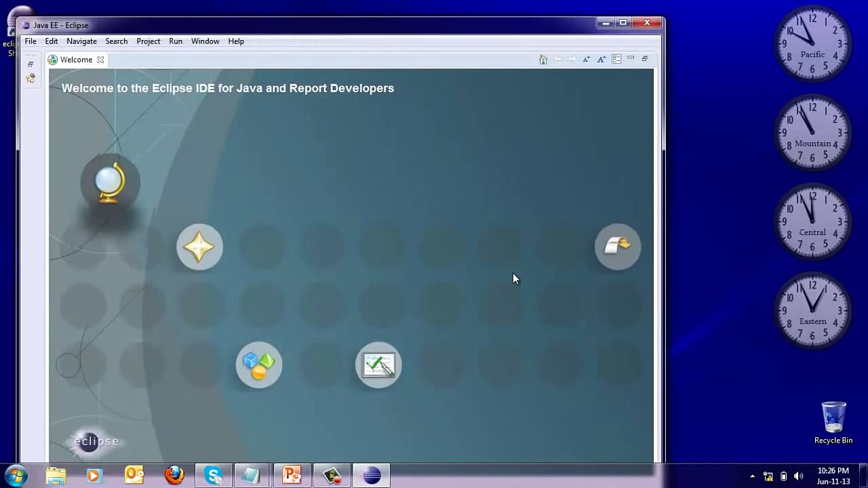Navigate forward in the Welcome view
This screenshot has height=488, width=868.
point(572,60)
